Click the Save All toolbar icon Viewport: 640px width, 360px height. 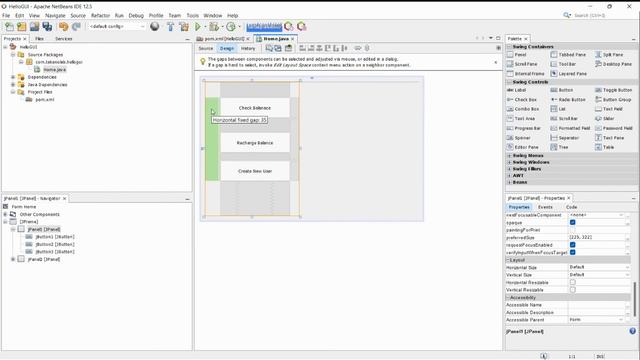(x=47, y=27)
